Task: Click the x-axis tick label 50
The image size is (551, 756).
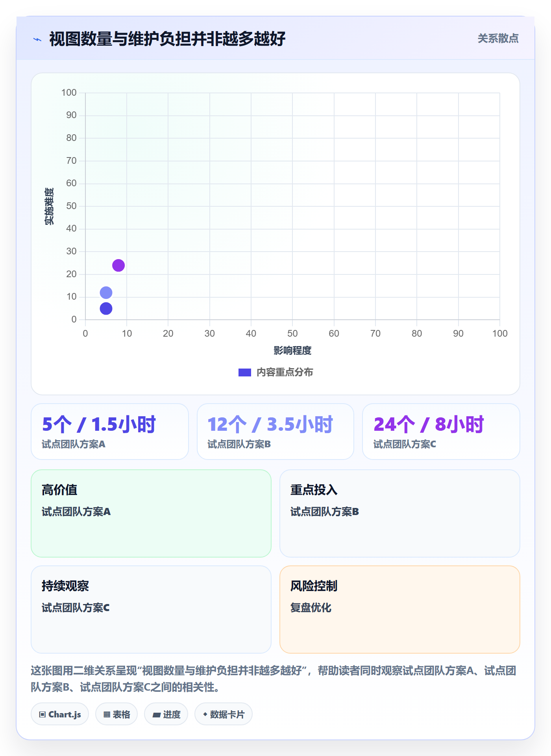Action: tap(292, 334)
